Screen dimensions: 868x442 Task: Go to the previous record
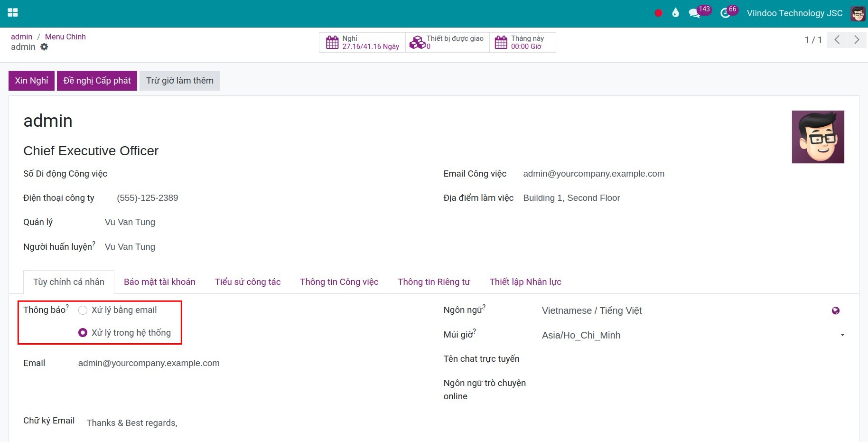(x=837, y=40)
